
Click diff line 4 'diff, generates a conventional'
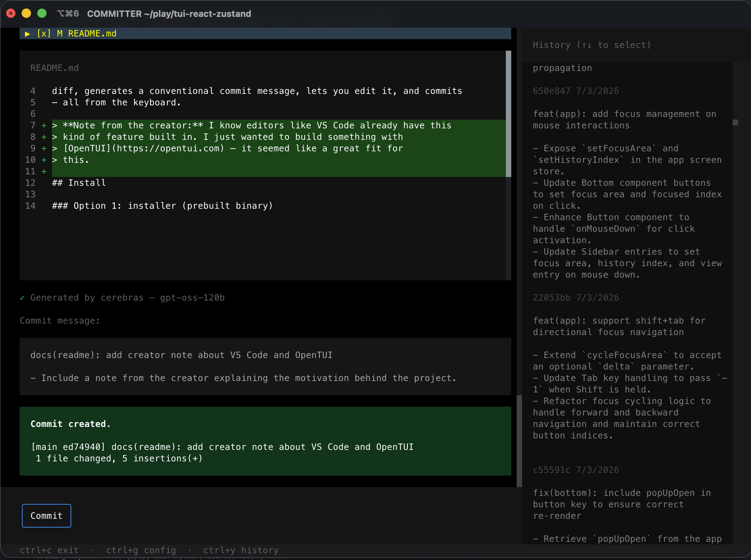(257, 91)
